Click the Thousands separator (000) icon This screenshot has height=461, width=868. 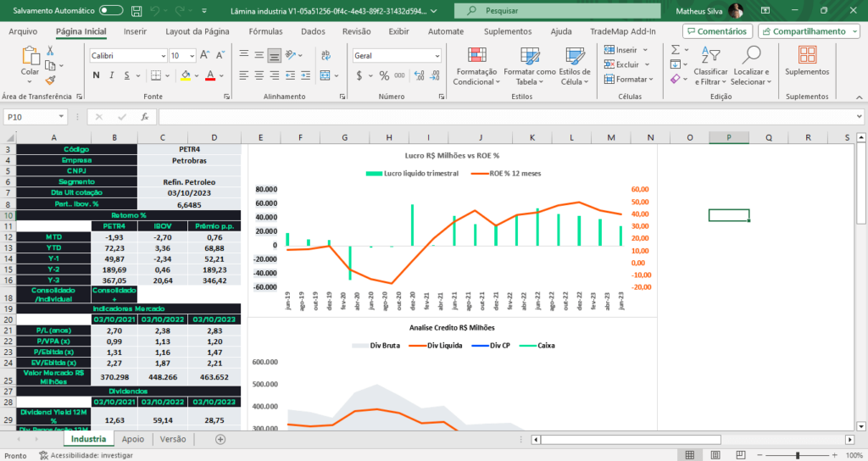click(x=400, y=75)
